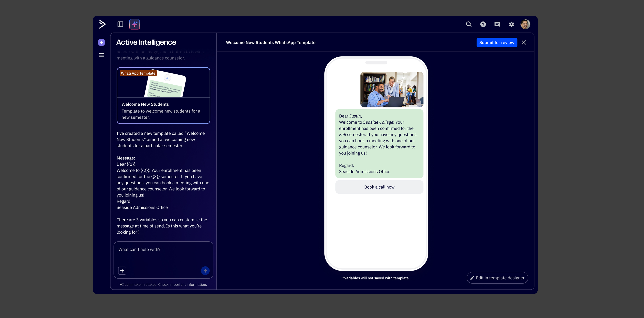The image size is (644, 318).
Task: Close the template preview panel
Action: click(524, 42)
